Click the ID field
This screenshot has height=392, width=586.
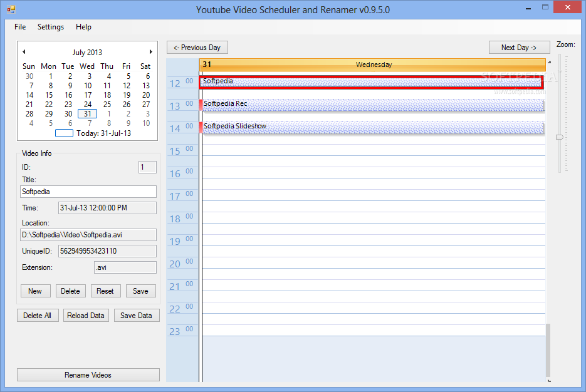(x=147, y=167)
